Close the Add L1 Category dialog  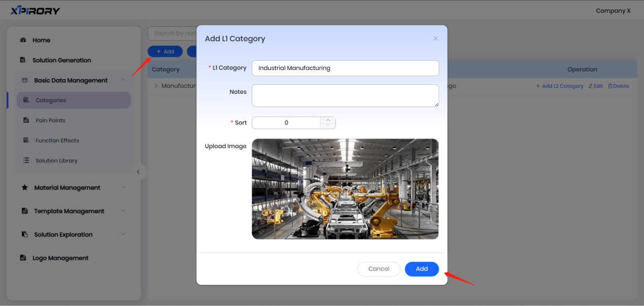[x=435, y=39]
